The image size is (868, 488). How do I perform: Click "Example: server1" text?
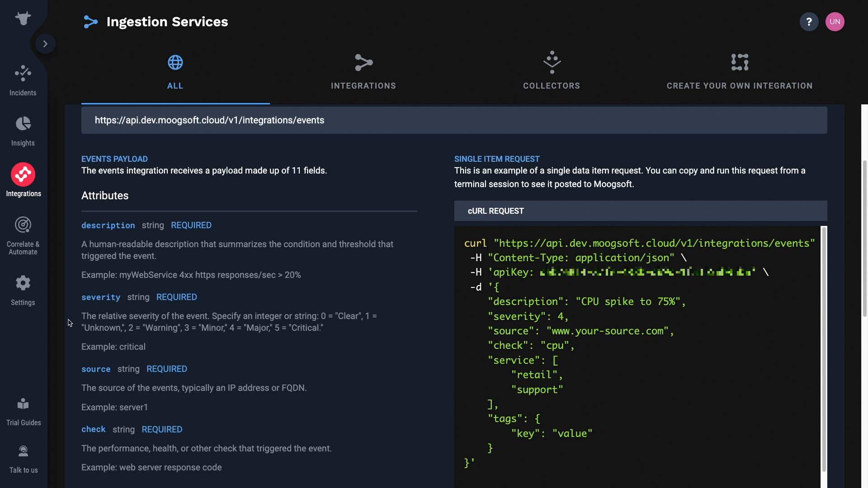[115, 408]
